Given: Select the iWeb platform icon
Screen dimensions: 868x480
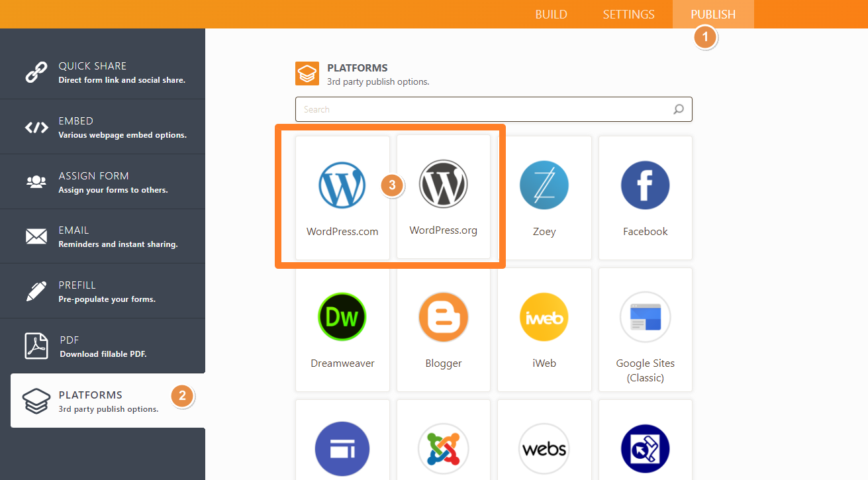Looking at the screenshot, I should tap(544, 316).
